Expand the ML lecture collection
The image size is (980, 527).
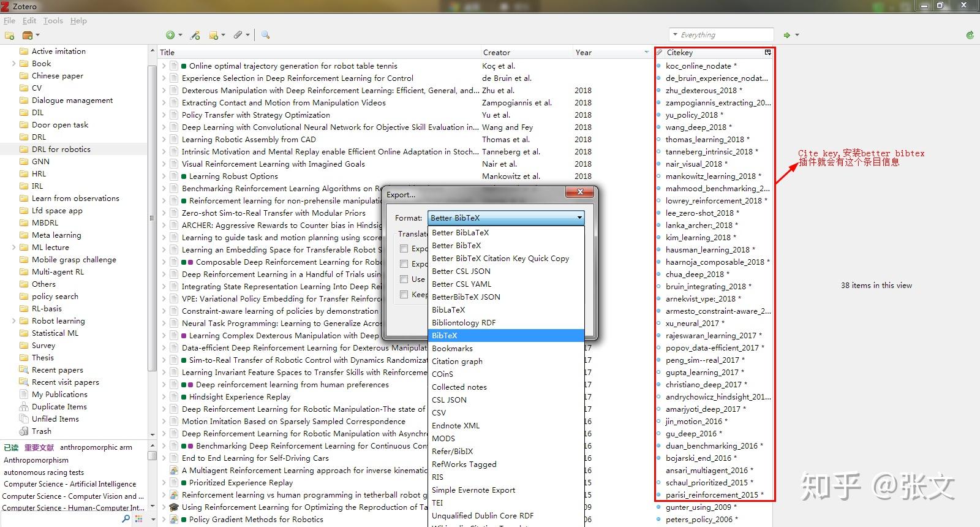(x=14, y=248)
